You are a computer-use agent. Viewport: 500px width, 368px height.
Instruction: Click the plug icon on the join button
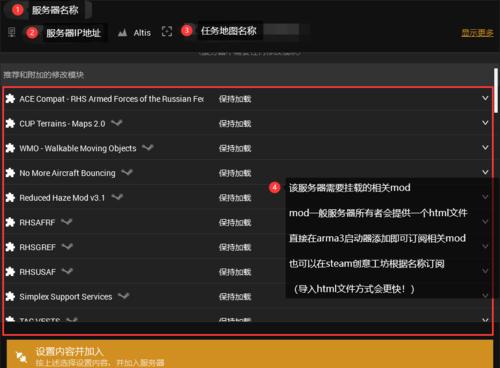click(x=22, y=357)
